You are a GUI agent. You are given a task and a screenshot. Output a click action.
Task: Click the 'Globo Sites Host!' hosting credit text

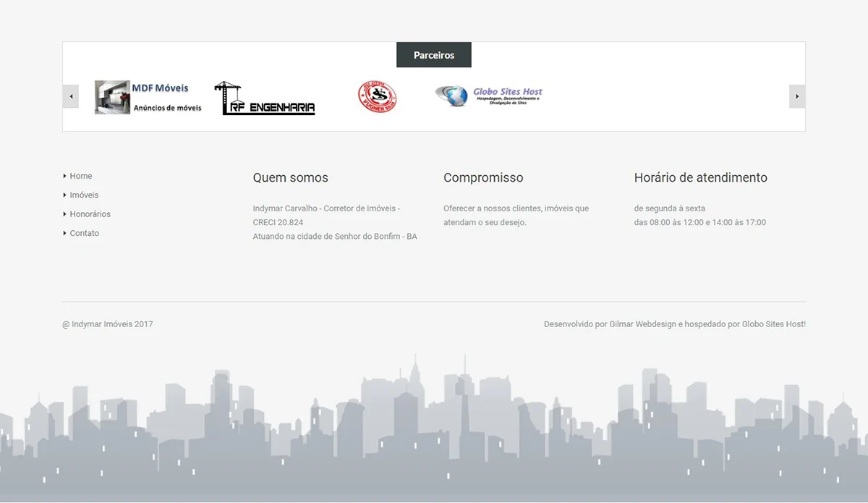point(773,324)
